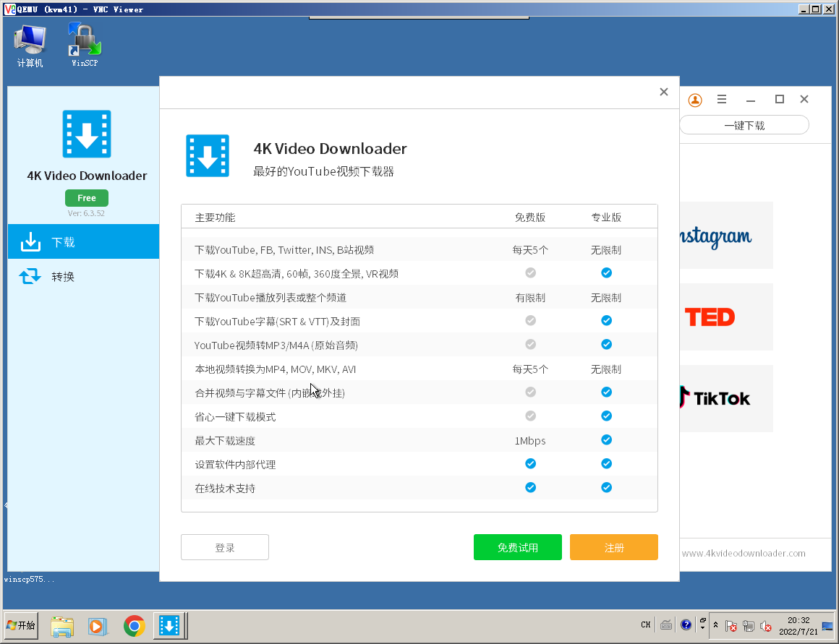Open the hamburger menu icon
Image resolution: width=839 pixels, height=644 pixels.
click(722, 99)
